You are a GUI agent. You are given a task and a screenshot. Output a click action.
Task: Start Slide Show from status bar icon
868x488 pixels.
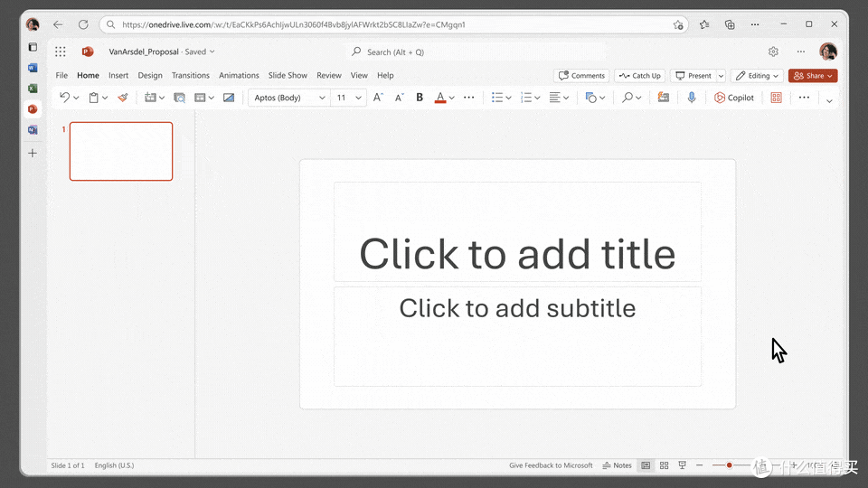tap(682, 465)
